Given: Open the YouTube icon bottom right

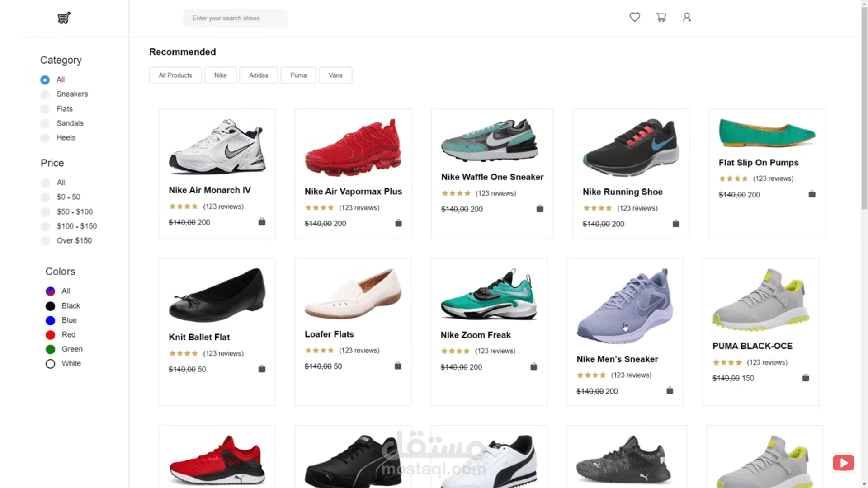Looking at the screenshot, I should 843,463.
